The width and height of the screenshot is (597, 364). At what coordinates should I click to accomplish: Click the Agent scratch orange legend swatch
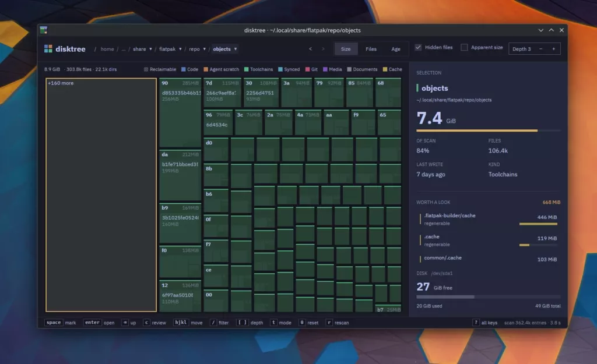coord(206,69)
